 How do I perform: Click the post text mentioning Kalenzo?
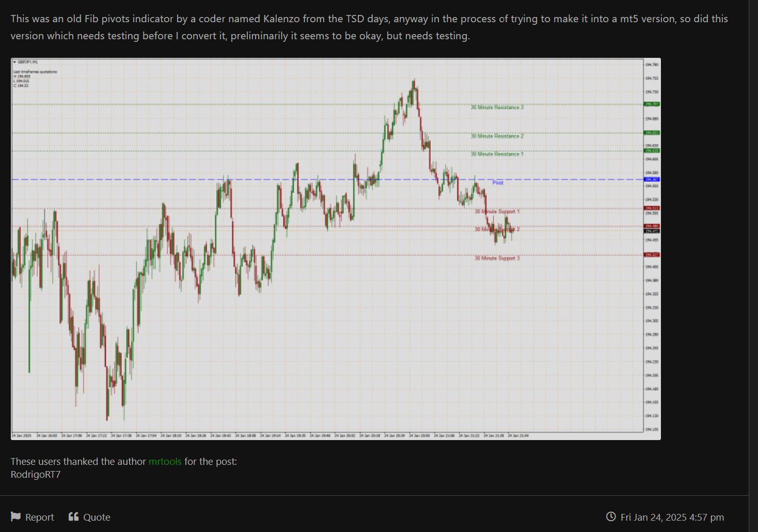tap(369, 27)
